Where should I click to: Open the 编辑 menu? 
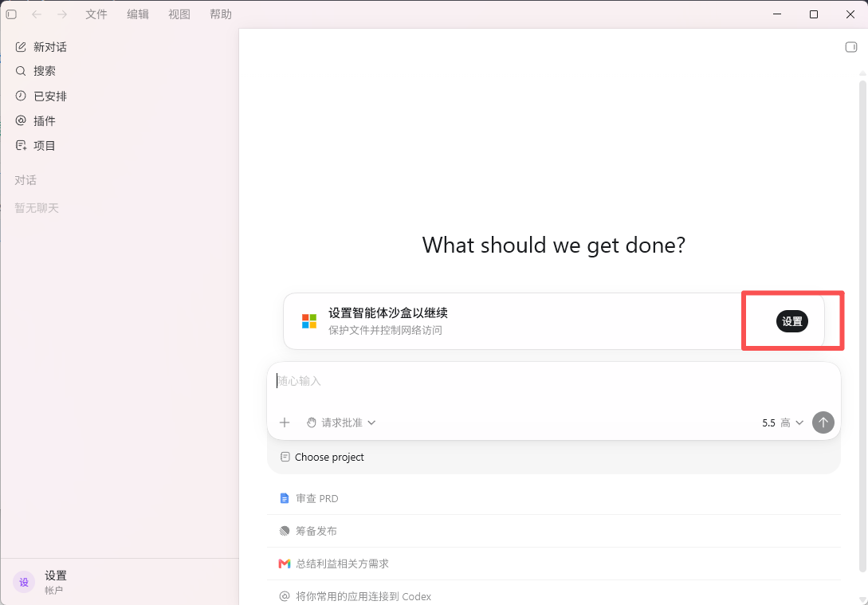coord(137,14)
